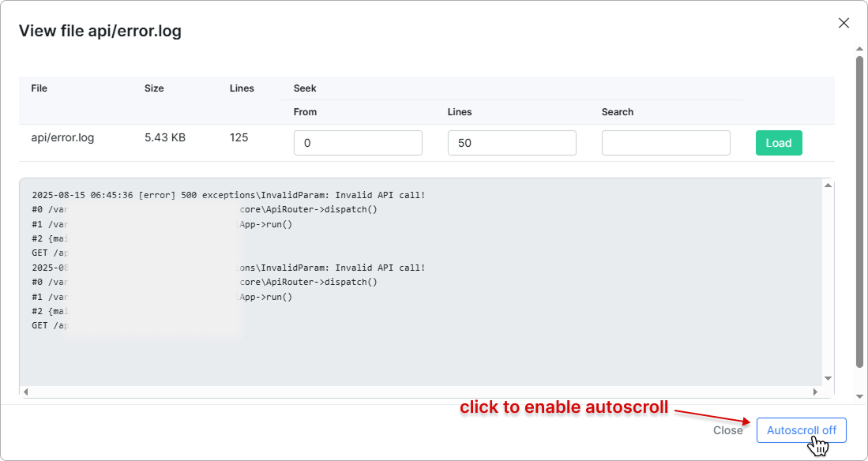
Task: Click log viewer scroll down arrow
Action: 828,379
